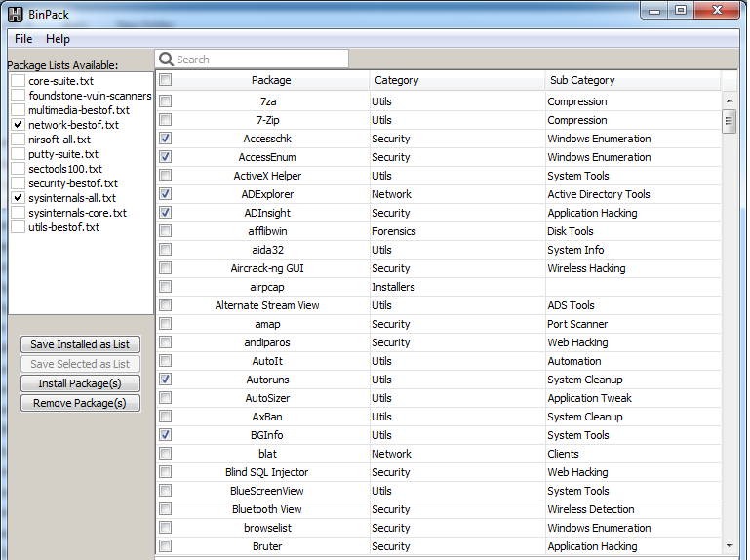
Task: Click the scrollbar up arrow
Action: (x=729, y=100)
